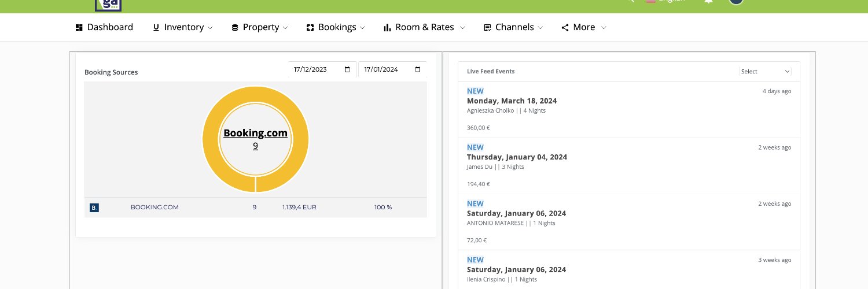868x289 pixels.
Task: Click the Channels list icon
Action: click(x=487, y=27)
